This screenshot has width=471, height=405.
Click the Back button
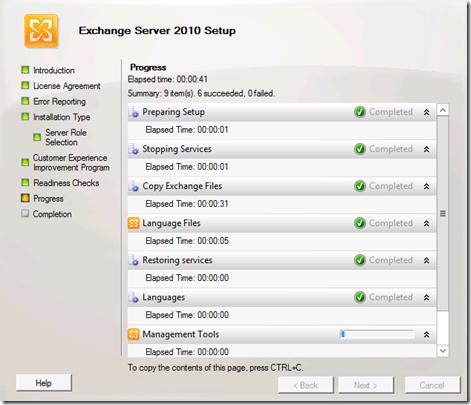pos(306,385)
